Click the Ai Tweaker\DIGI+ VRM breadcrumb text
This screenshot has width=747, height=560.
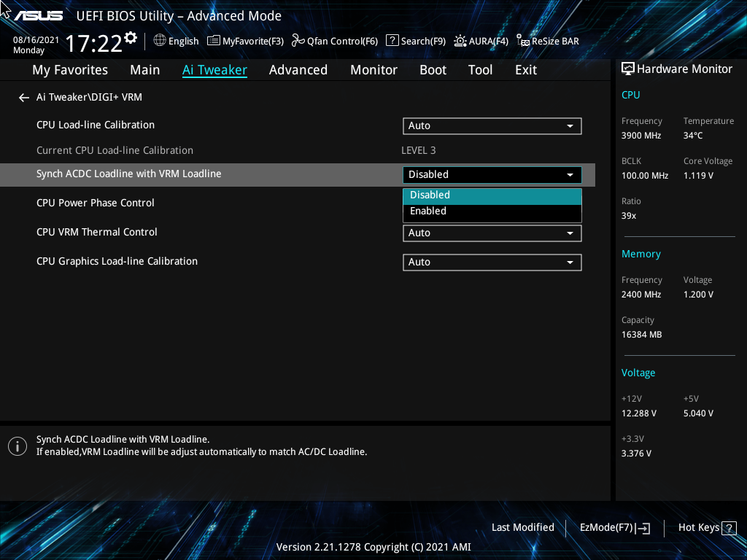point(89,97)
